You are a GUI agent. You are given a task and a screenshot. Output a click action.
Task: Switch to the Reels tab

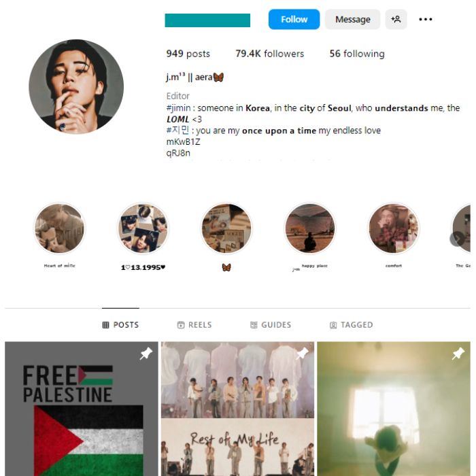194,325
